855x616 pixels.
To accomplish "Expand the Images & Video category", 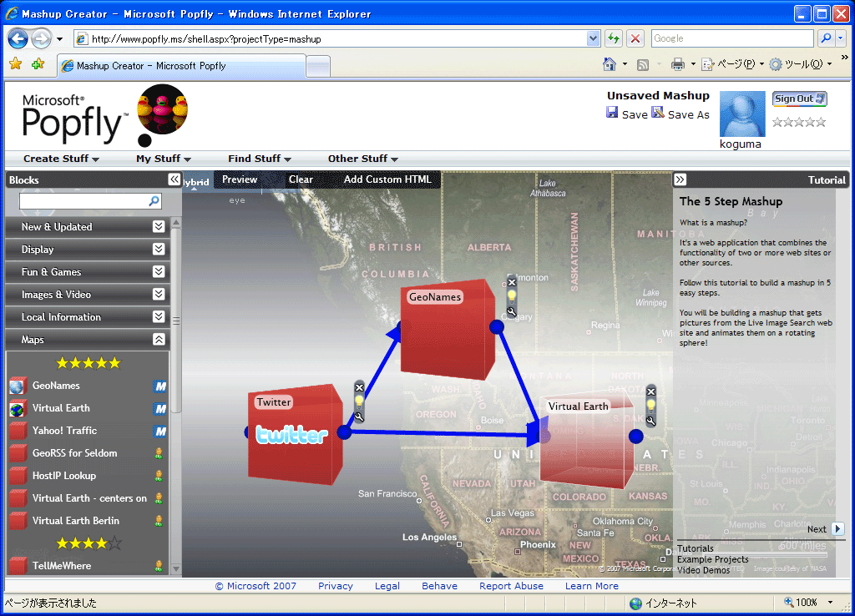I will (159, 294).
